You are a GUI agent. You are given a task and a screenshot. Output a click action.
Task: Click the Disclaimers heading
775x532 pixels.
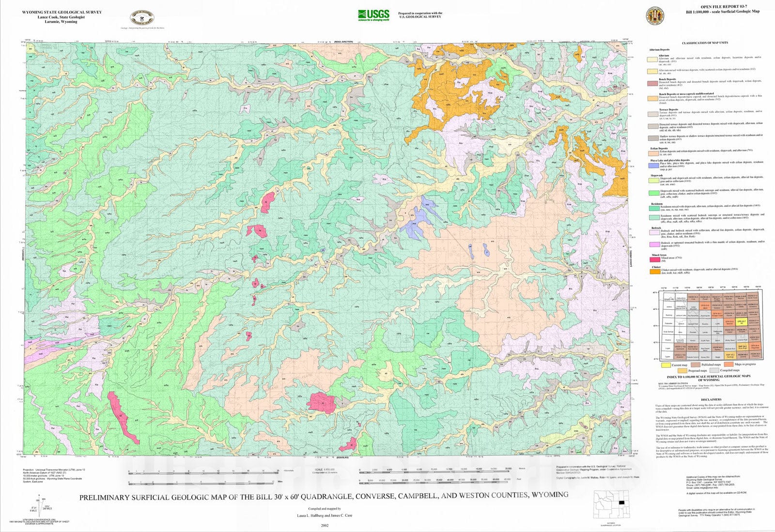[x=710, y=400]
